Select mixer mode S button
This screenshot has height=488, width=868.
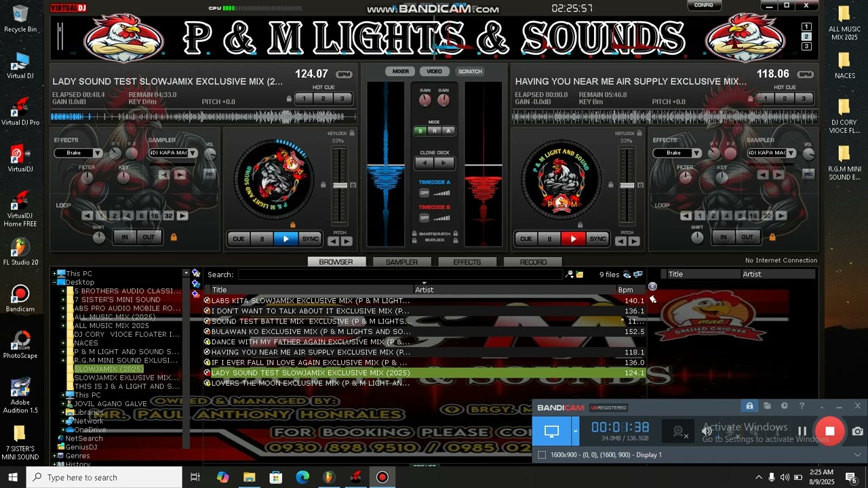pyautogui.click(x=420, y=131)
